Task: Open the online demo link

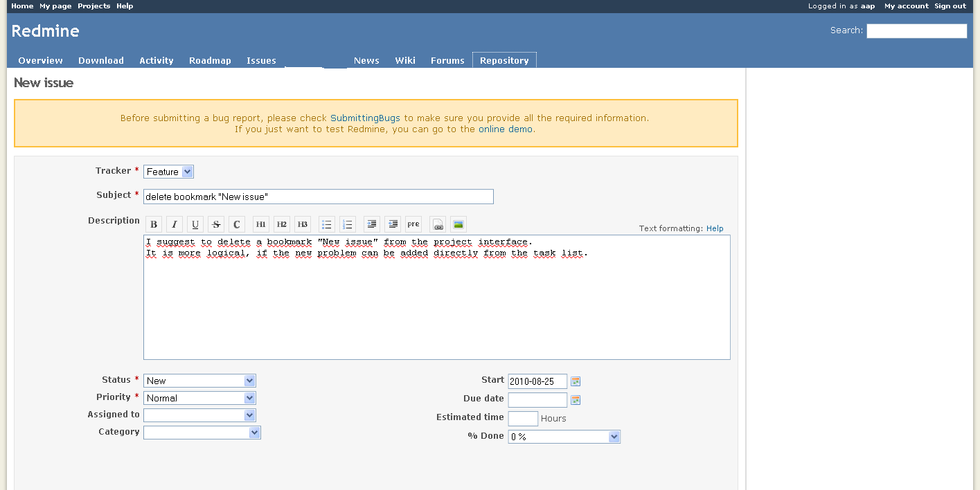Action: click(x=506, y=129)
